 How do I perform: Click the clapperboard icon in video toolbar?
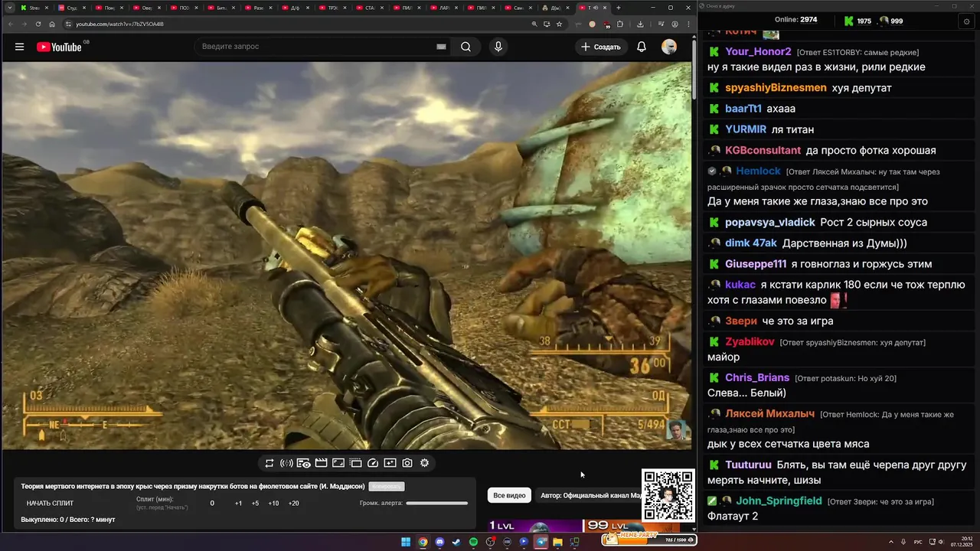click(321, 463)
